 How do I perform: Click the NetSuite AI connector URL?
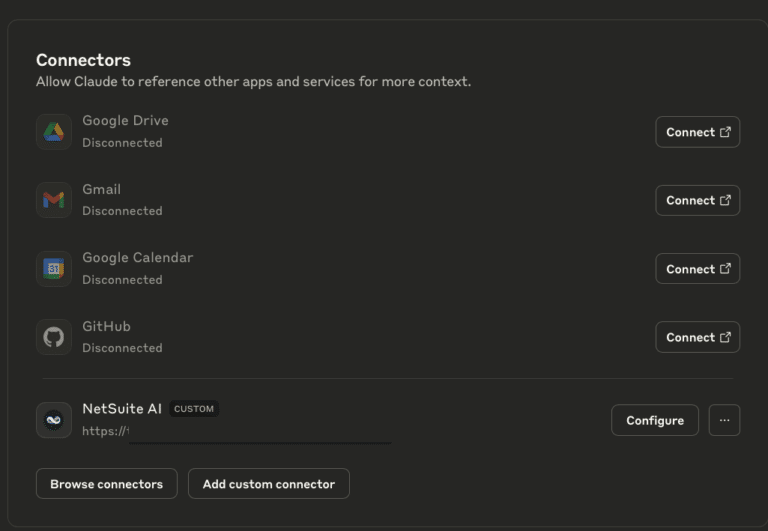(x=106, y=431)
